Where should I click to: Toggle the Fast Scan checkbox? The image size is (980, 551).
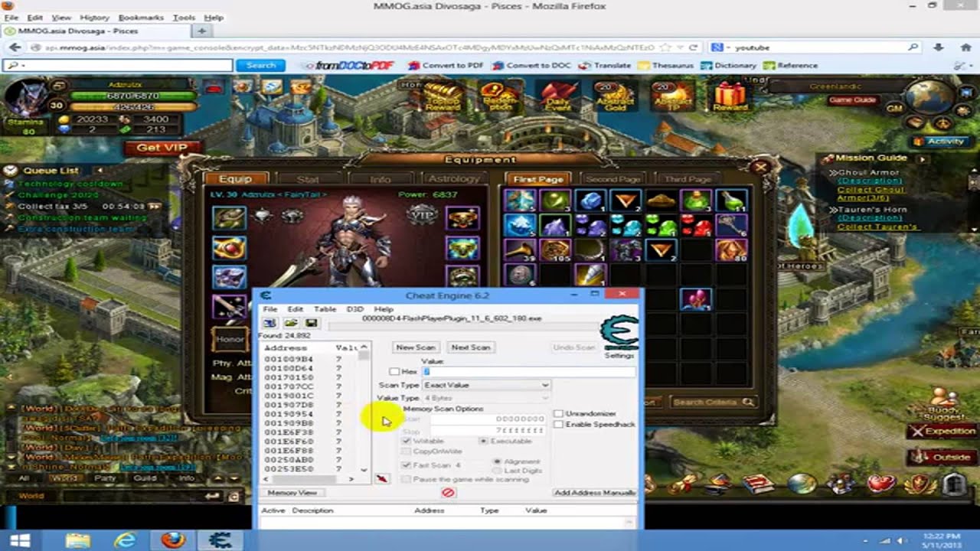tap(407, 465)
